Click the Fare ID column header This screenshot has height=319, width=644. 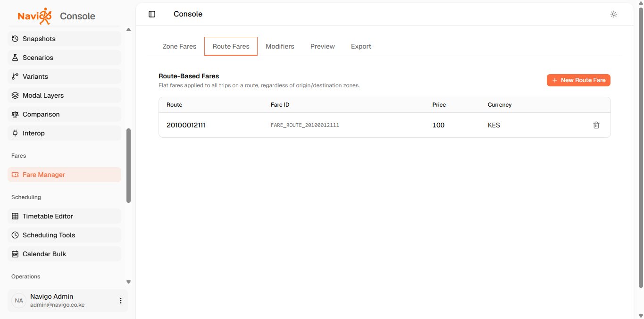click(x=280, y=105)
